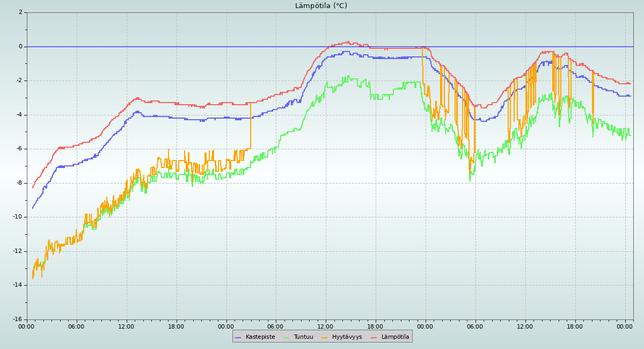Click the y-axis tick label -14
Viewport: 644px width, 349px height.
pos(18,285)
